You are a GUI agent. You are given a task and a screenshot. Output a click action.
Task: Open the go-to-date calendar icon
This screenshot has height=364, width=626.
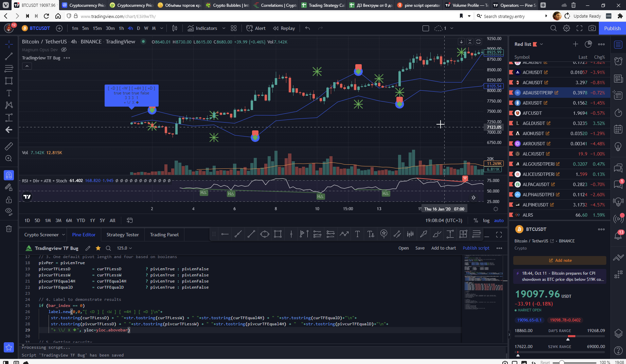[x=129, y=220]
